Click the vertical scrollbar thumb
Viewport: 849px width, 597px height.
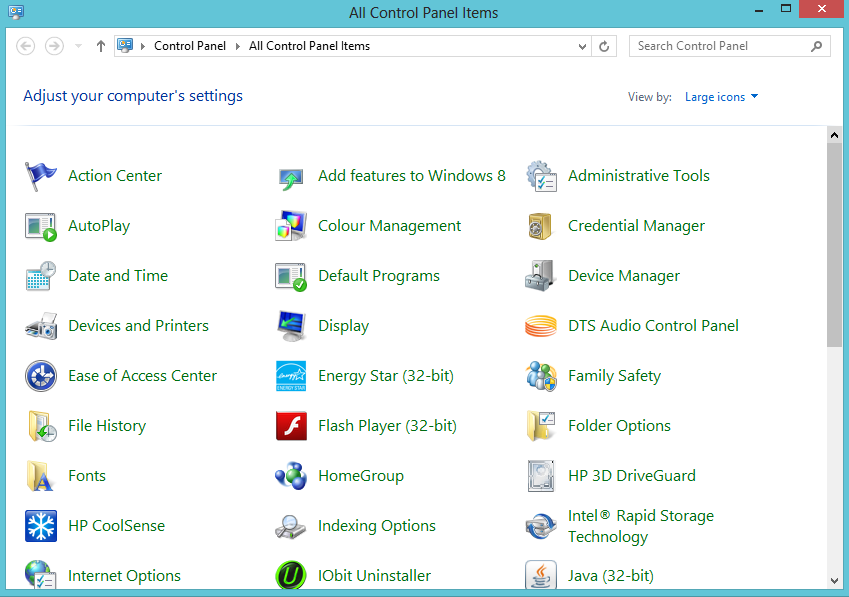click(x=834, y=245)
